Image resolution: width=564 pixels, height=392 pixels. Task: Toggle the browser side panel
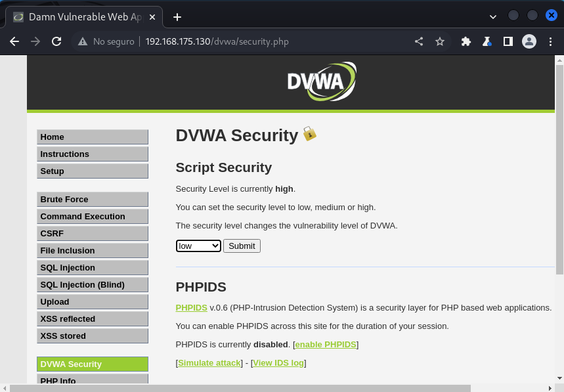click(x=508, y=41)
